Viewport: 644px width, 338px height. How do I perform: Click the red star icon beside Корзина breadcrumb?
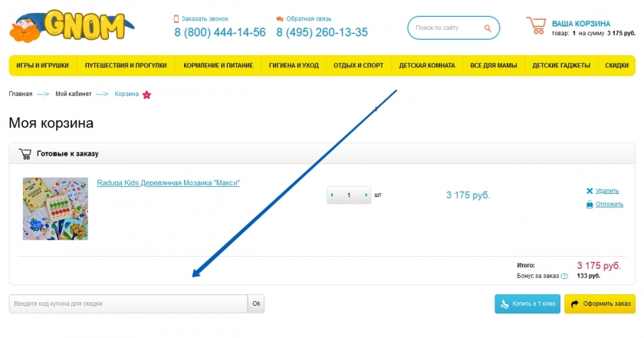point(147,94)
